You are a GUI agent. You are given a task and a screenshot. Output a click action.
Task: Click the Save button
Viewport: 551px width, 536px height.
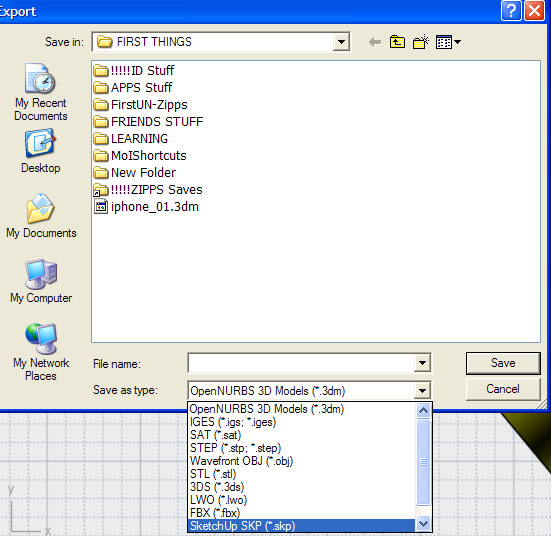(503, 363)
